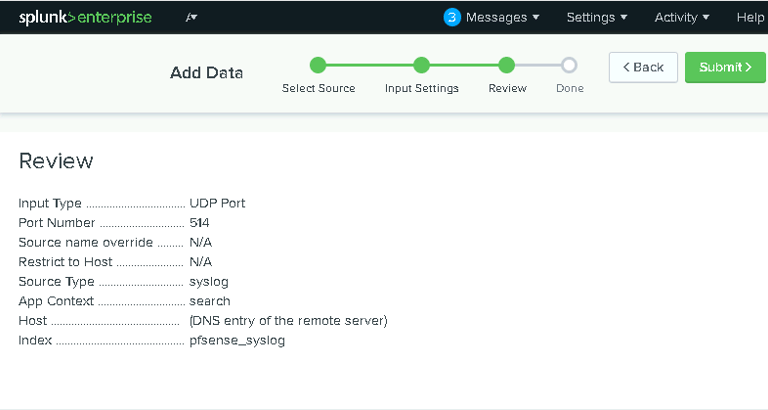Click the Back button's left chevron
Image resolution: width=768 pixels, height=410 pixels.
tap(626, 67)
